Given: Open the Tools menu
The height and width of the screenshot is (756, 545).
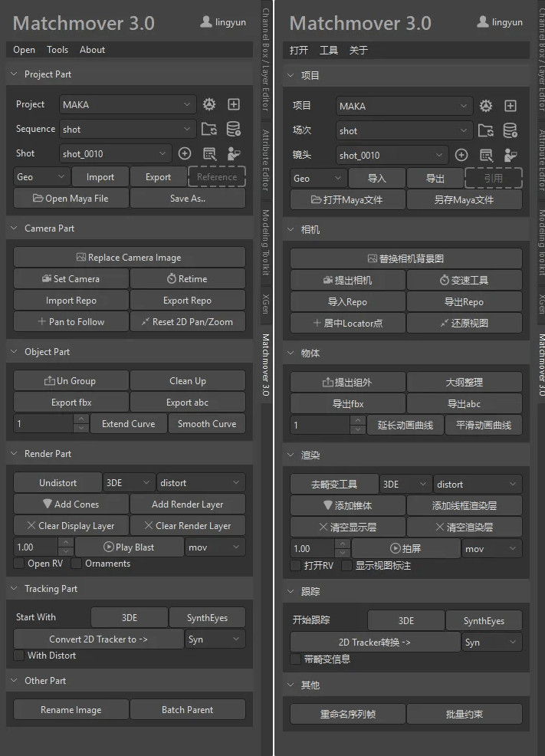Looking at the screenshot, I should click(57, 50).
